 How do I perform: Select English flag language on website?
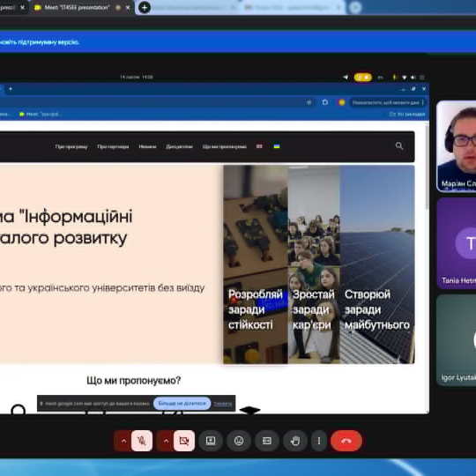click(259, 146)
